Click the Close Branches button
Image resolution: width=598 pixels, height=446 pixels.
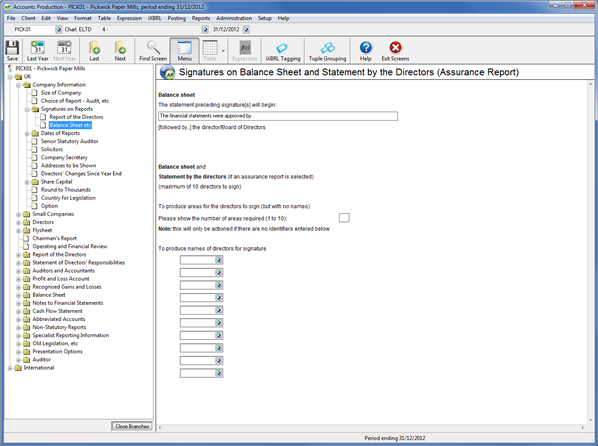(132, 426)
